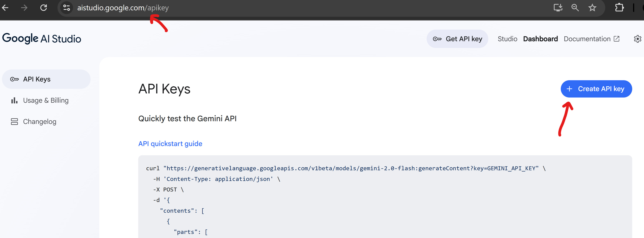Create a new API key

(x=596, y=89)
